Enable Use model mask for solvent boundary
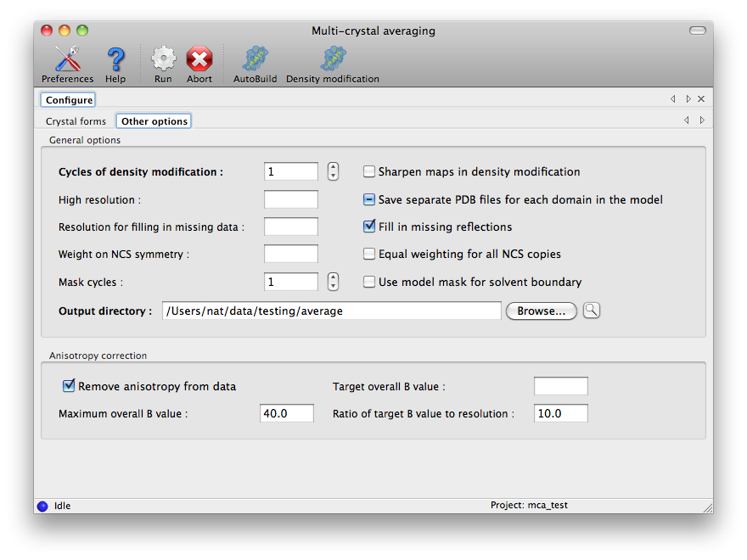The image size is (747, 560). [369, 282]
